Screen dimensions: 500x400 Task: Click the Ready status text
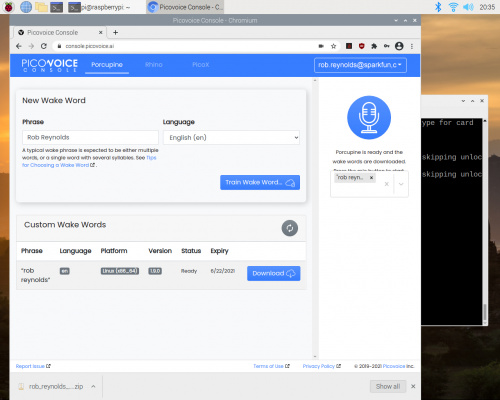point(189,271)
